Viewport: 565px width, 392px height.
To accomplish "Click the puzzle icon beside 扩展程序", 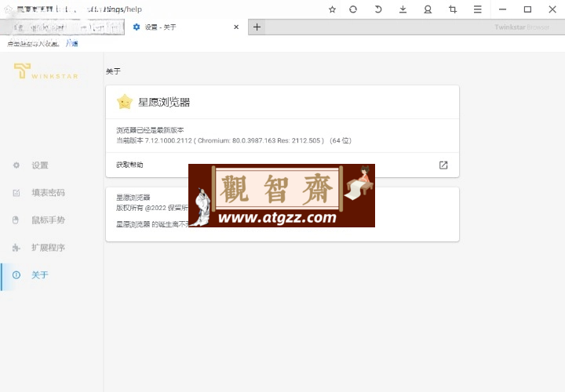I will [16, 248].
